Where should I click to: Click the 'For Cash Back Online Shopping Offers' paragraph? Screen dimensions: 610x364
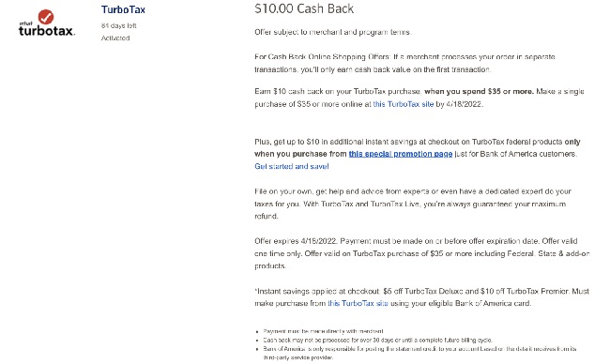point(404,63)
